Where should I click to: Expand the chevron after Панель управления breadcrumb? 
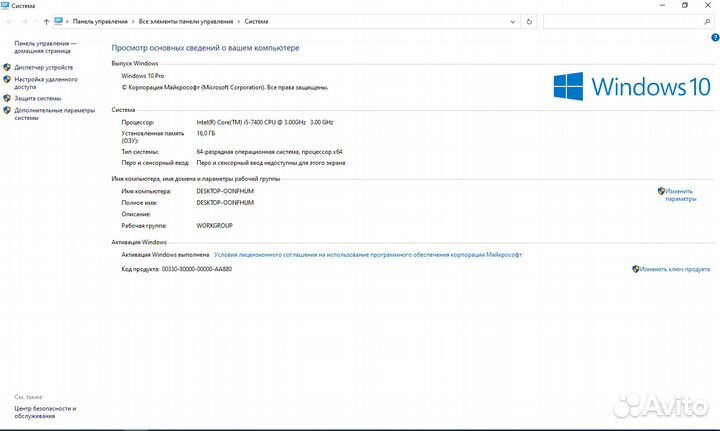coord(133,22)
